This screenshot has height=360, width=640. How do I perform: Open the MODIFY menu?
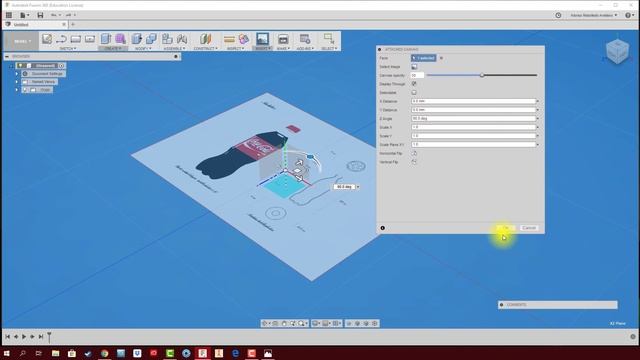coord(143,49)
